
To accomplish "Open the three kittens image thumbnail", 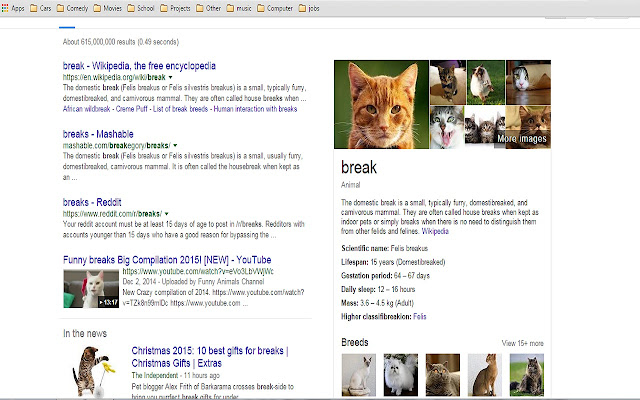I will click(x=485, y=127).
